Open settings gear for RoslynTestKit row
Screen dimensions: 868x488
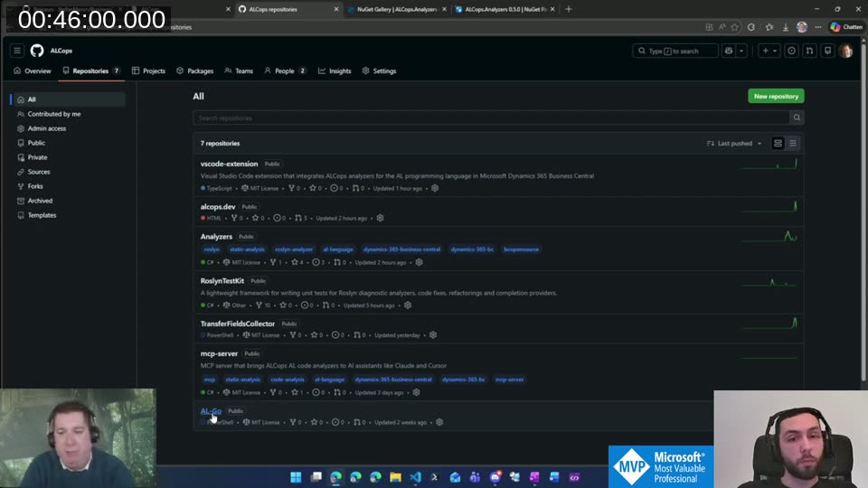(x=408, y=305)
